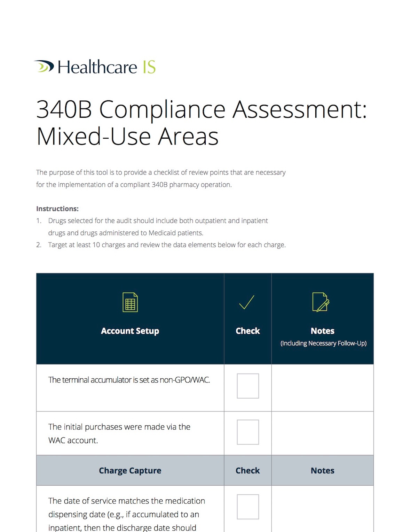Select the Charge Capture section header
This screenshot has height=532, width=410.
130,471
